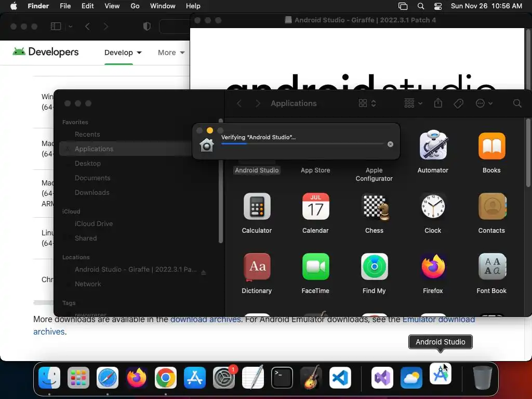Search in the Applications Finder window
This screenshot has height=399, width=532.
click(517, 103)
